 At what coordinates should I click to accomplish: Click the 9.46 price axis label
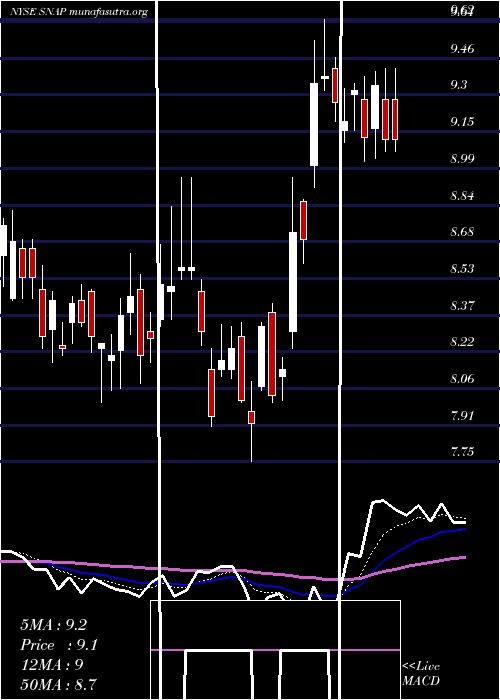(x=462, y=48)
